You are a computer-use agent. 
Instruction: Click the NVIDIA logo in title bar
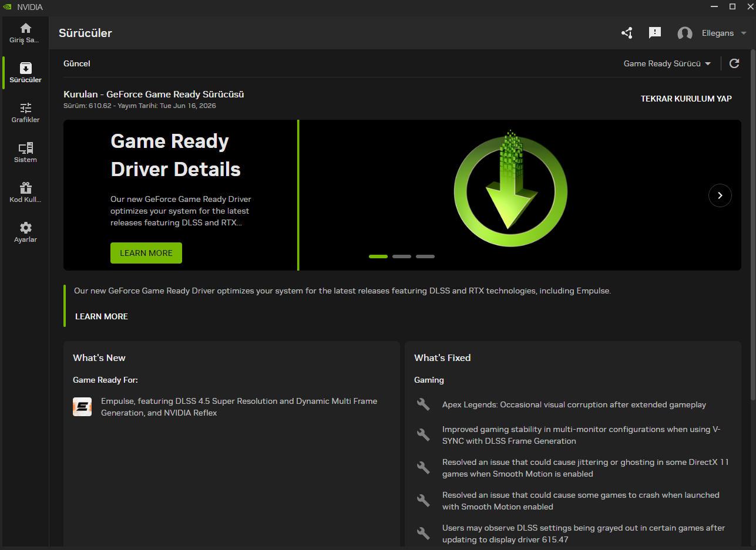[x=8, y=6]
